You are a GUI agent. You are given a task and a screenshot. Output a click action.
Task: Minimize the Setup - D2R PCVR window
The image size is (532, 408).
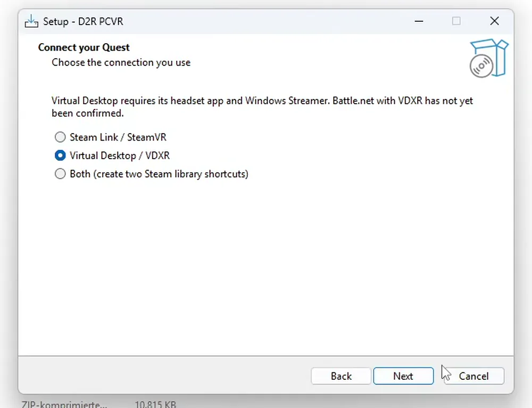click(419, 21)
